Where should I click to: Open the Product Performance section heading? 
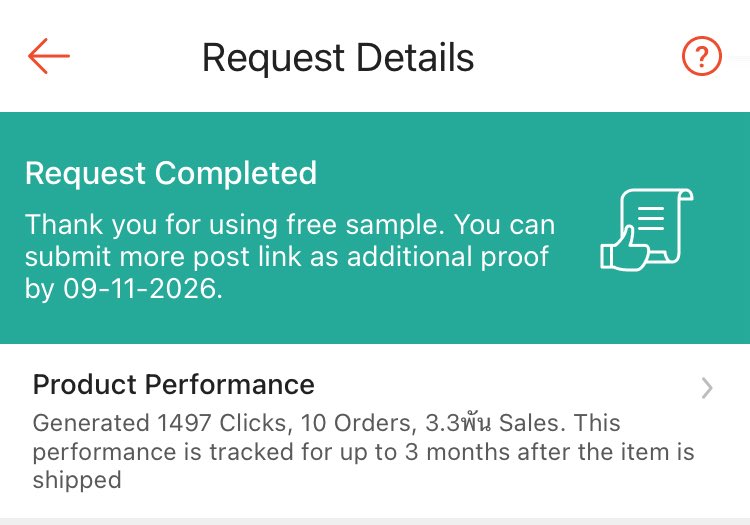174,384
